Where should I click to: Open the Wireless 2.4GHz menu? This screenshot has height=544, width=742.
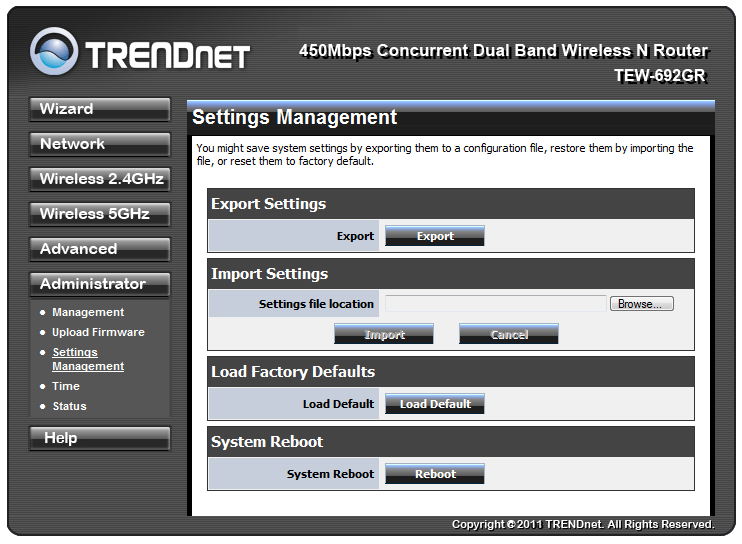click(x=100, y=179)
